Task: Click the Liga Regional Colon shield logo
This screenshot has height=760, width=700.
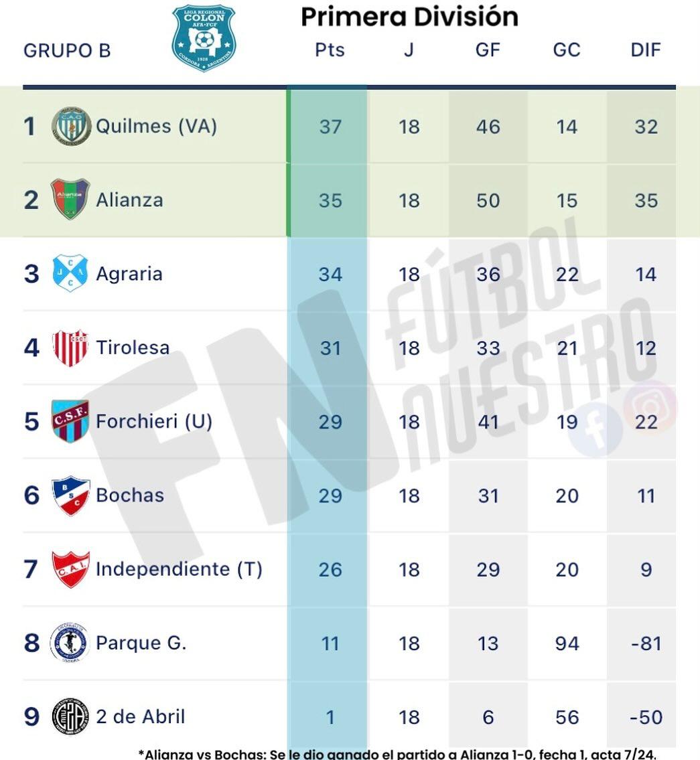Action: coord(204,37)
